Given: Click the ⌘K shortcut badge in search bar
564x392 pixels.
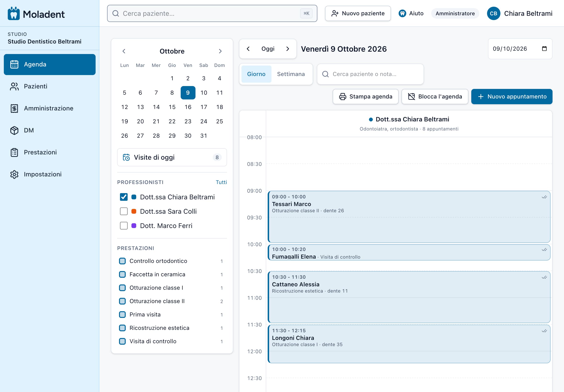Looking at the screenshot, I should [306, 13].
